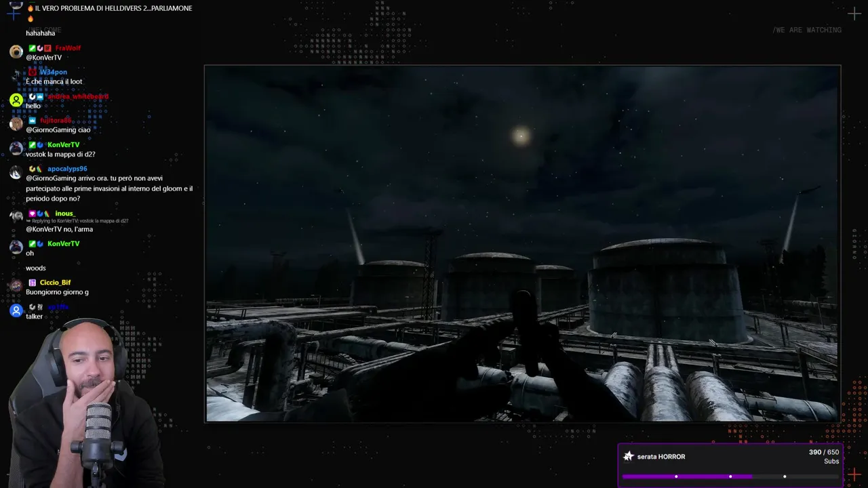Click the '@KonVerTV no, l'arma' message
This screenshot has width=868, height=488.
click(60, 229)
